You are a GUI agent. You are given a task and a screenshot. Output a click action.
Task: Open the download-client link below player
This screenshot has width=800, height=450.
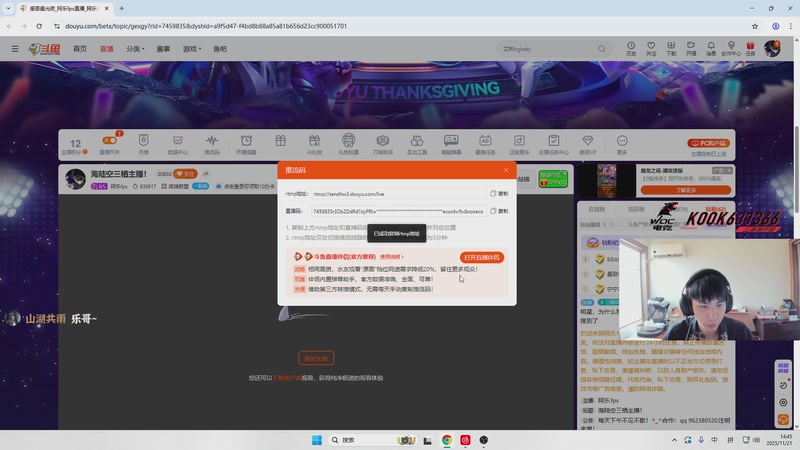[x=287, y=378]
